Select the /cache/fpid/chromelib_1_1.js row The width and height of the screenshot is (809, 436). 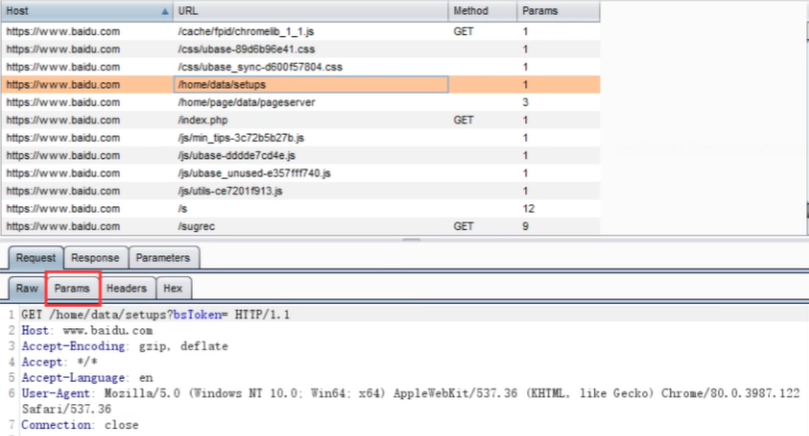(300, 31)
